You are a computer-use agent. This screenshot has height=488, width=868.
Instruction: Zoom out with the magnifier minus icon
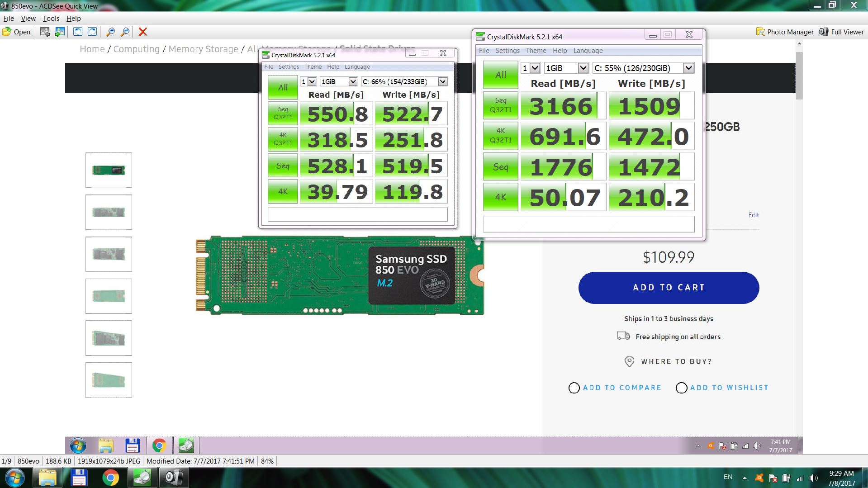pyautogui.click(x=125, y=32)
